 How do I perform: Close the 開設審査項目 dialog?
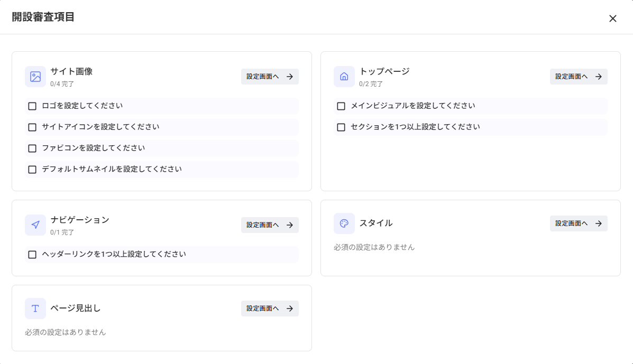(613, 18)
